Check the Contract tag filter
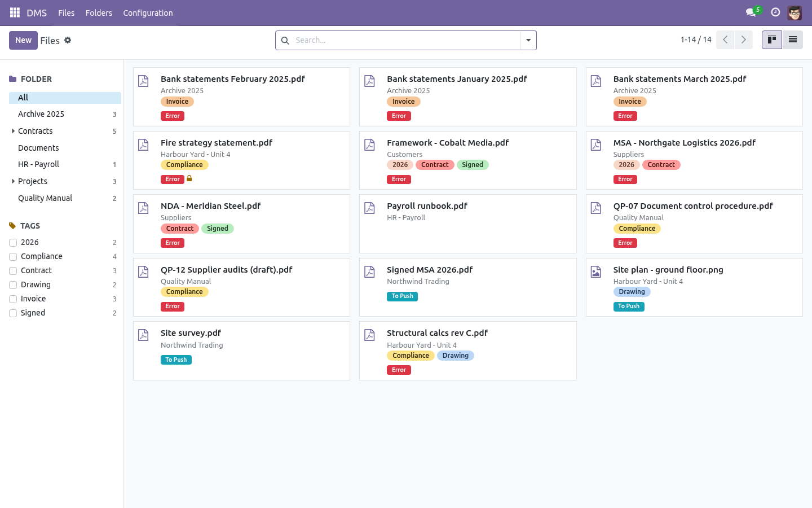Image resolution: width=812 pixels, height=508 pixels. pos(13,271)
